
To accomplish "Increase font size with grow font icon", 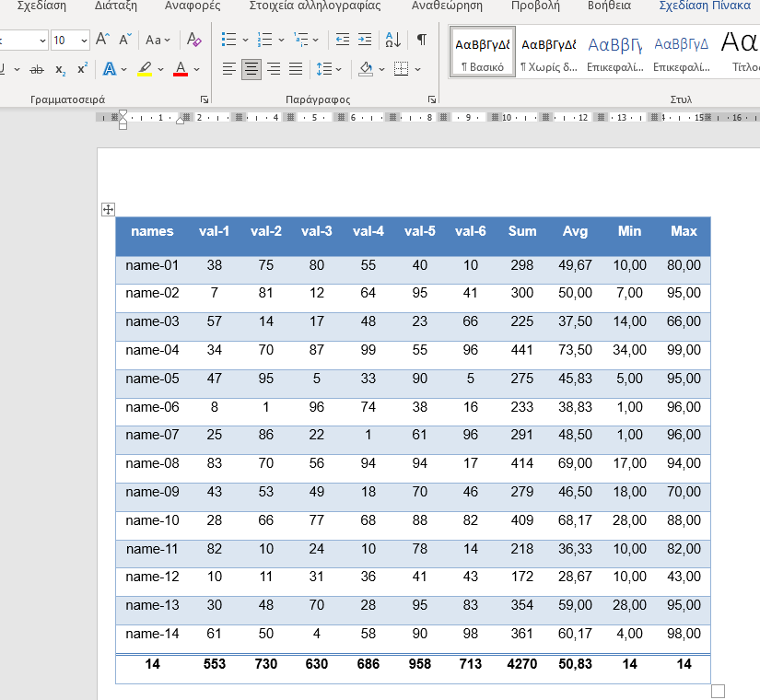I will click(102, 40).
